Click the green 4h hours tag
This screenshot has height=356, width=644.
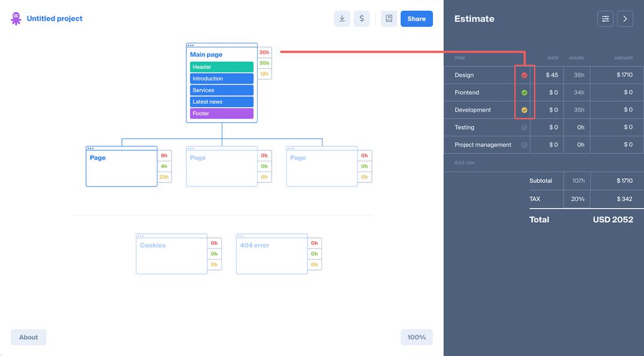164,166
